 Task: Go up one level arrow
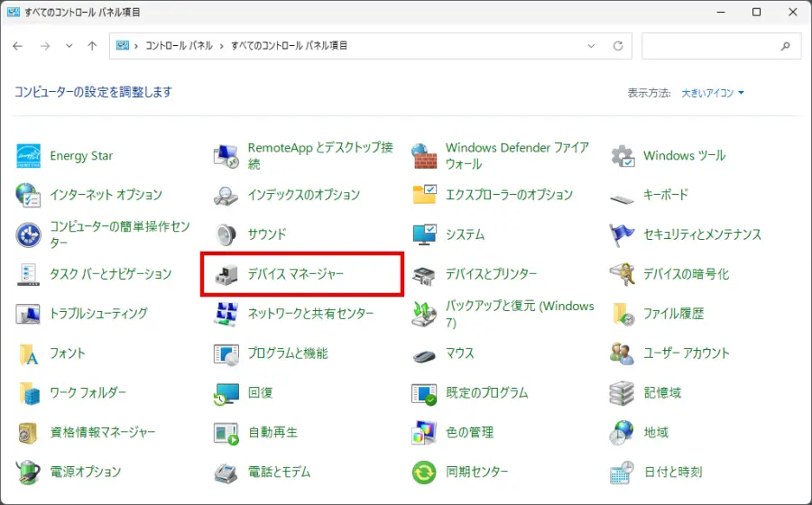point(92,46)
